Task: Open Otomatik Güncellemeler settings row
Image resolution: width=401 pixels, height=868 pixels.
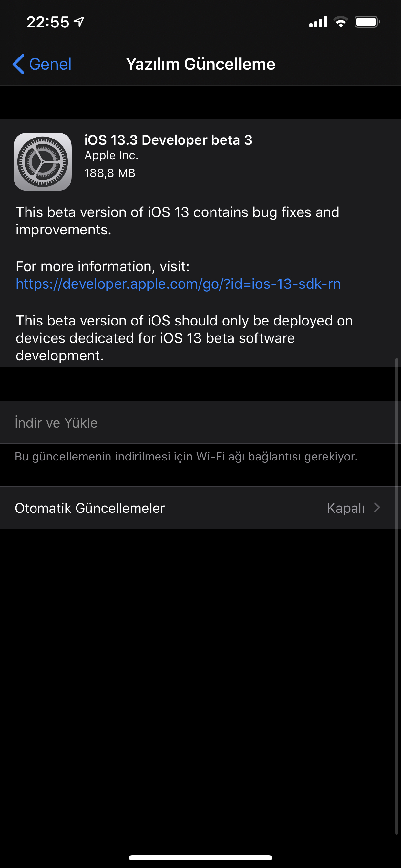Action: (x=200, y=508)
